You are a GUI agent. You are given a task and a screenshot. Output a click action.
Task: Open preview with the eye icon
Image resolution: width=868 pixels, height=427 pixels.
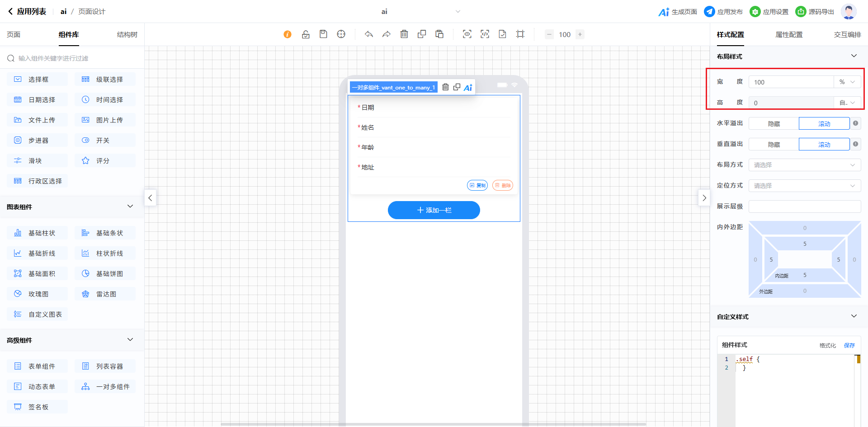click(467, 34)
